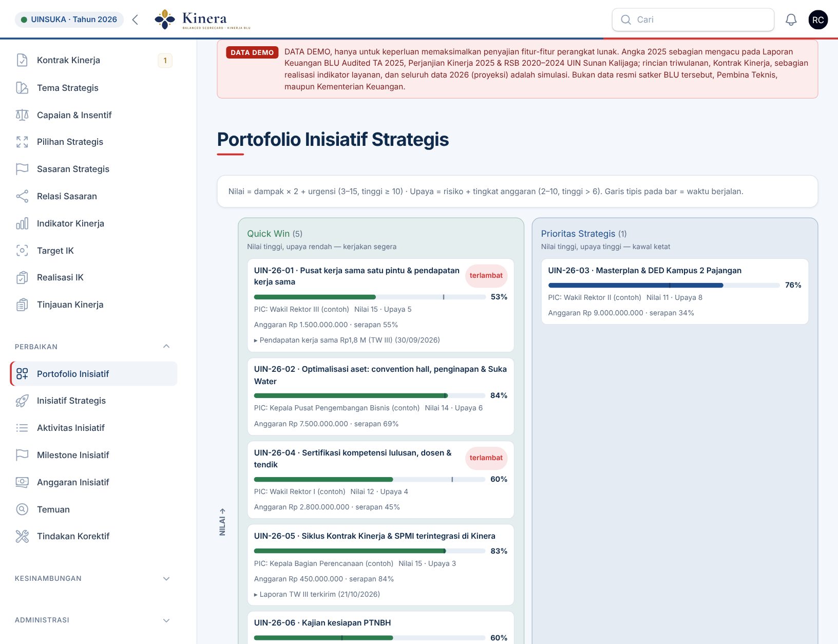Screen dimensions: 838x644
Task: Click the Anggaran Inisiatif money icon
Action: point(22,482)
